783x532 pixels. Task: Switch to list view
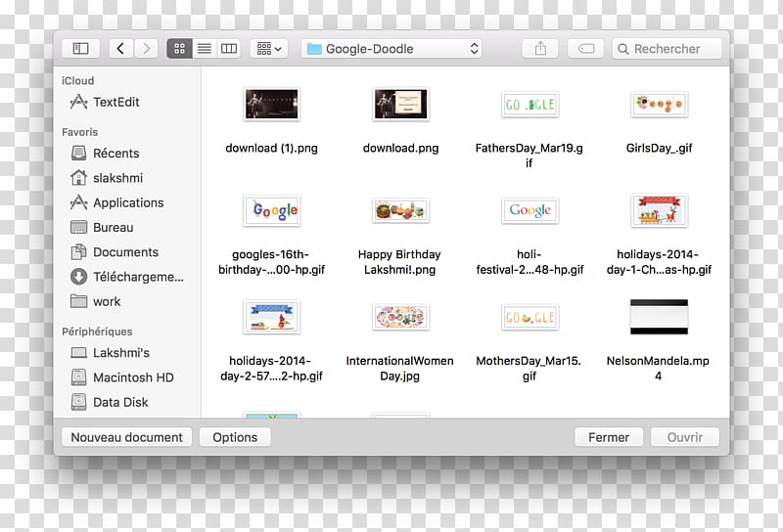[x=204, y=48]
